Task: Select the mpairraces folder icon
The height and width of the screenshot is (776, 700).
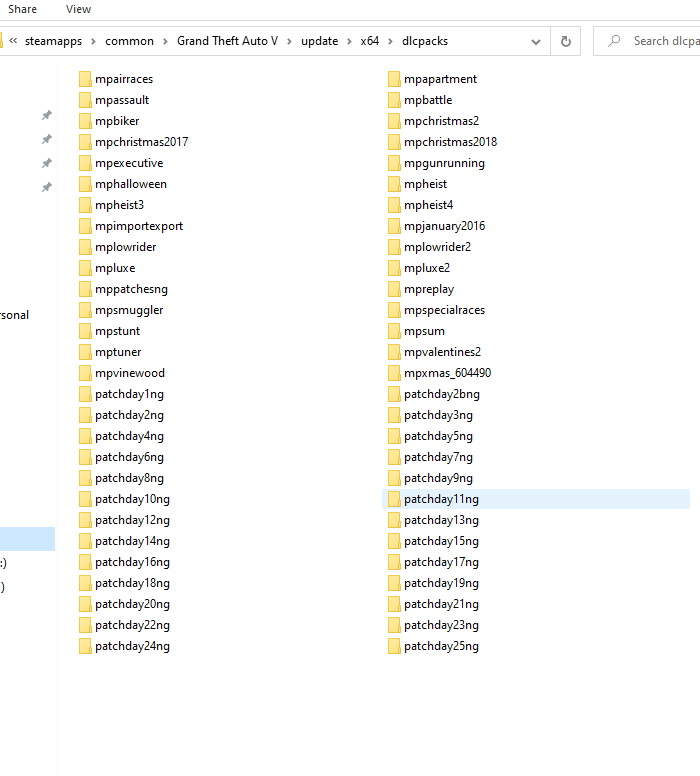Action: click(85, 79)
